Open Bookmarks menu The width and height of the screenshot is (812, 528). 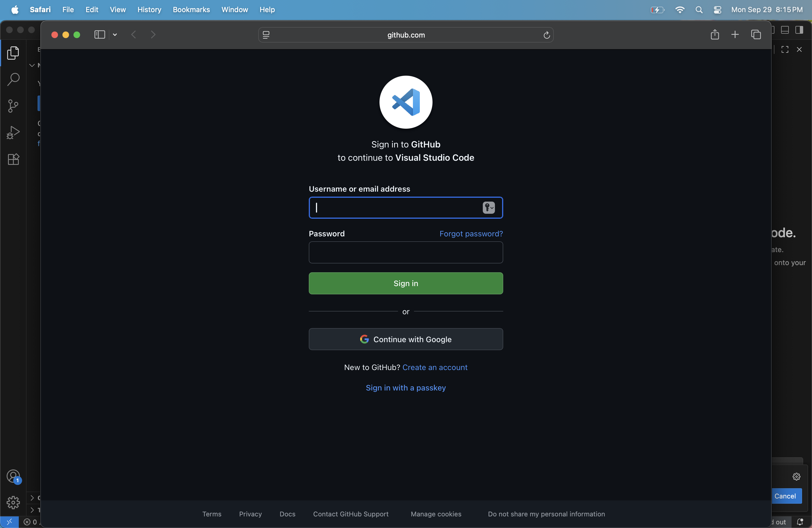click(191, 10)
